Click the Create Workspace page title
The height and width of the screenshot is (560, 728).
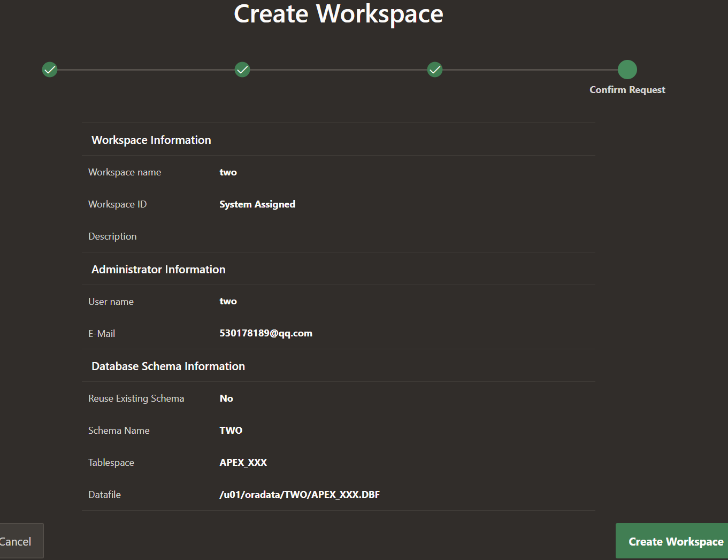pyautogui.click(x=339, y=14)
